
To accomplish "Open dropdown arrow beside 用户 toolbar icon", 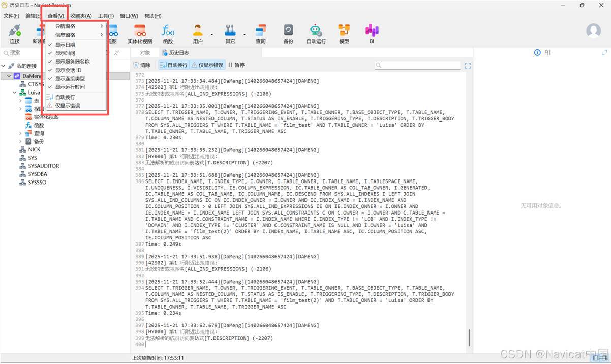I will point(212,35).
